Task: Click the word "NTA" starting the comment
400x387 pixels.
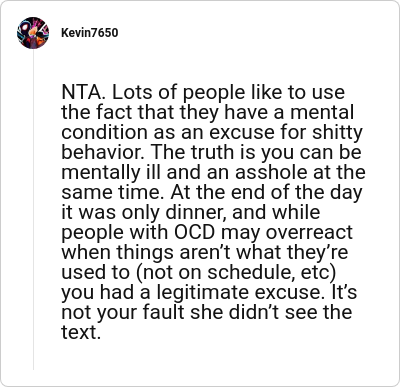Action: point(81,92)
